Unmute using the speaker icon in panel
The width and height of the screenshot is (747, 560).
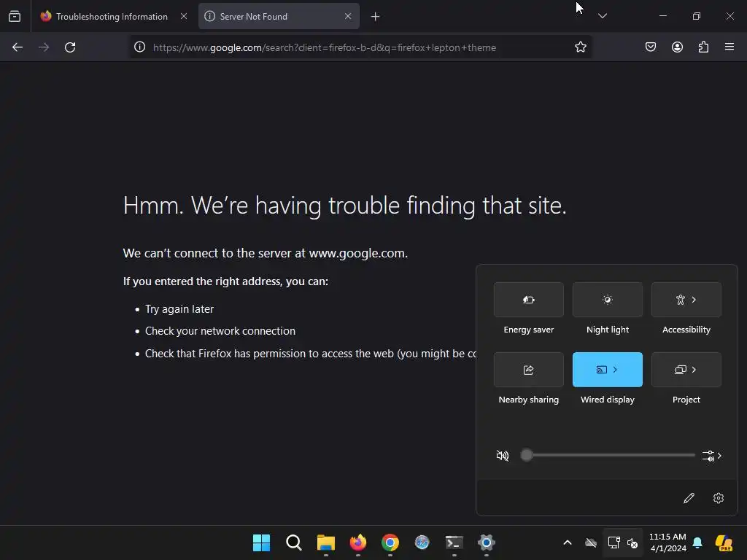503,456
